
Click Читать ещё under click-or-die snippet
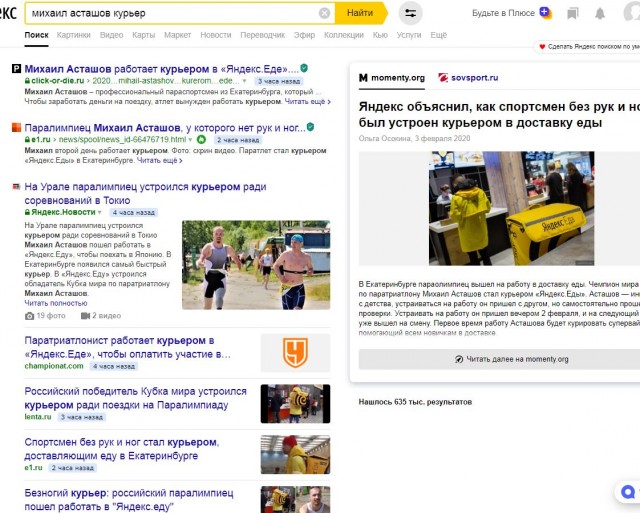point(307,101)
